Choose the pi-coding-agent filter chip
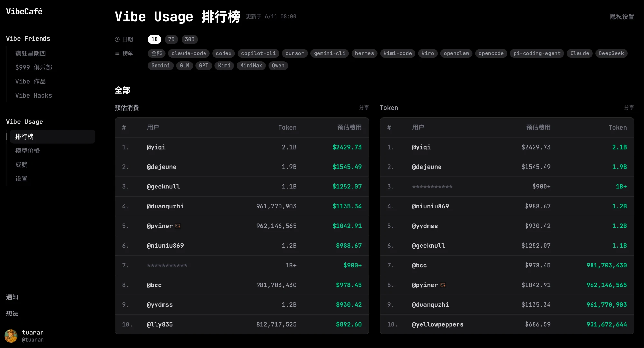Screen dimensions: 644x348 click(537, 53)
